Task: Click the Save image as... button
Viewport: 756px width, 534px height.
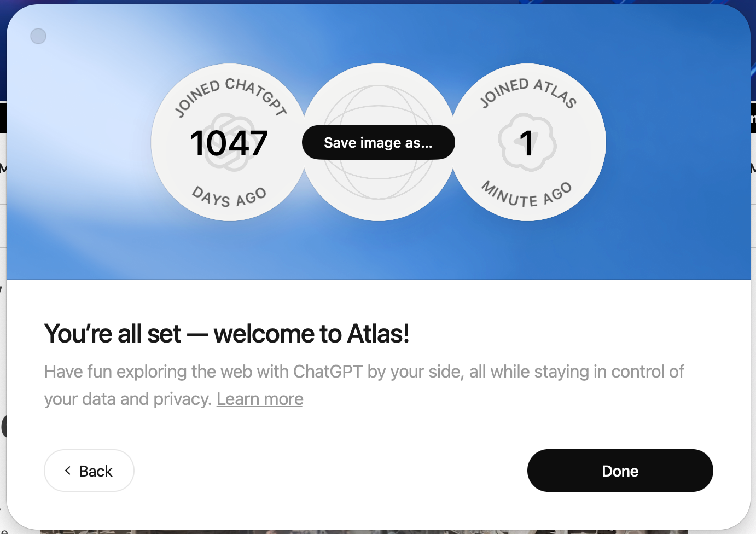Action: (x=378, y=143)
